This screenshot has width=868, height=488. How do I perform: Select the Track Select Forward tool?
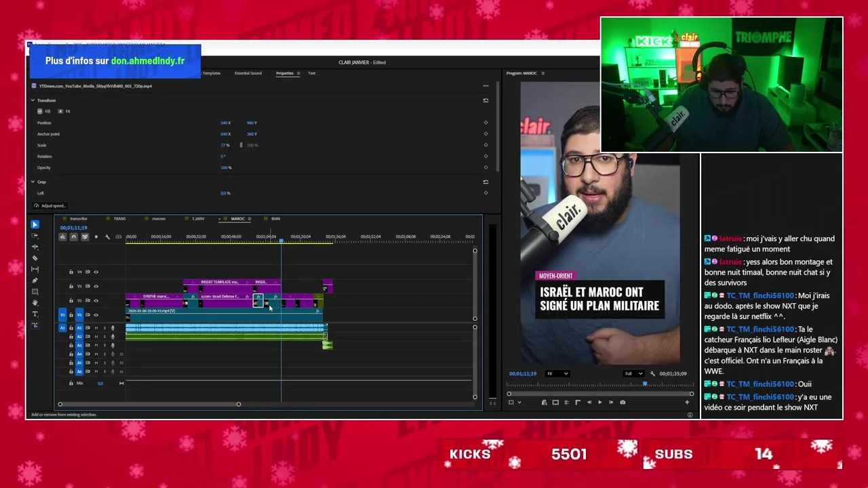click(35, 235)
